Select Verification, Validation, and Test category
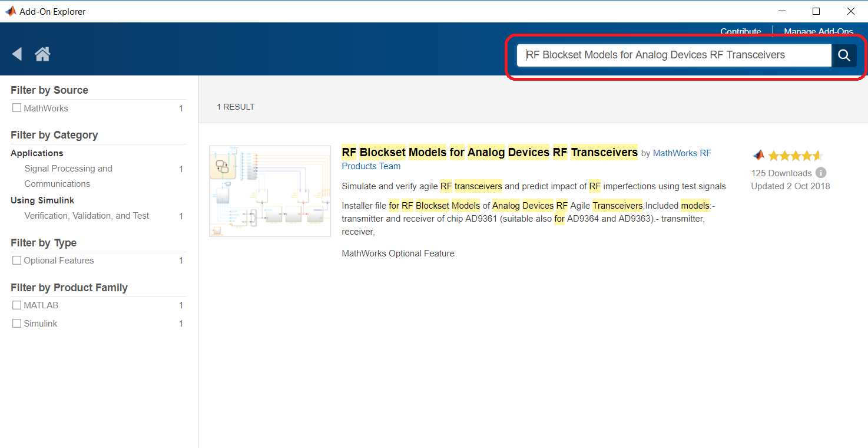Viewport: 868px width, 448px height. [87, 216]
